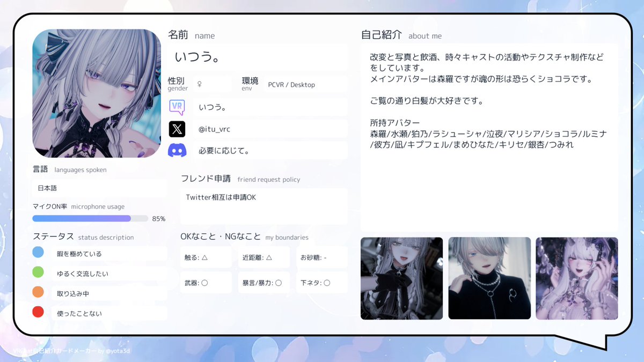This screenshot has width=644, height=362.
Task: Open the Discord icon entry
Action: (178, 150)
